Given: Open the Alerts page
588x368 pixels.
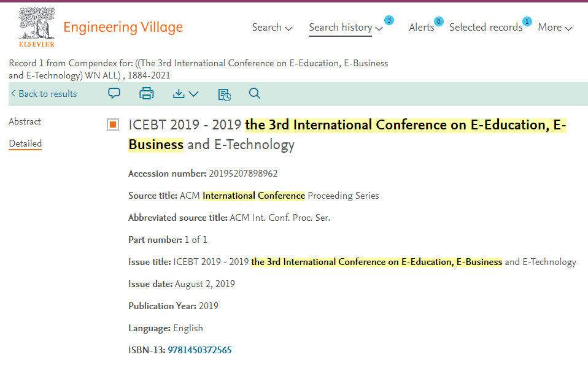Looking at the screenshot, I should [x=422, y=28].
